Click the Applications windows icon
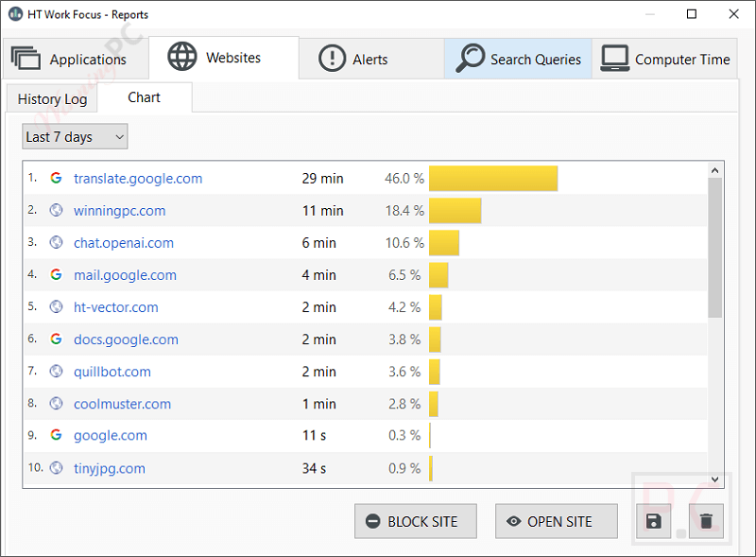The width and height of the screenshot is (756, 557). point(26,59)
